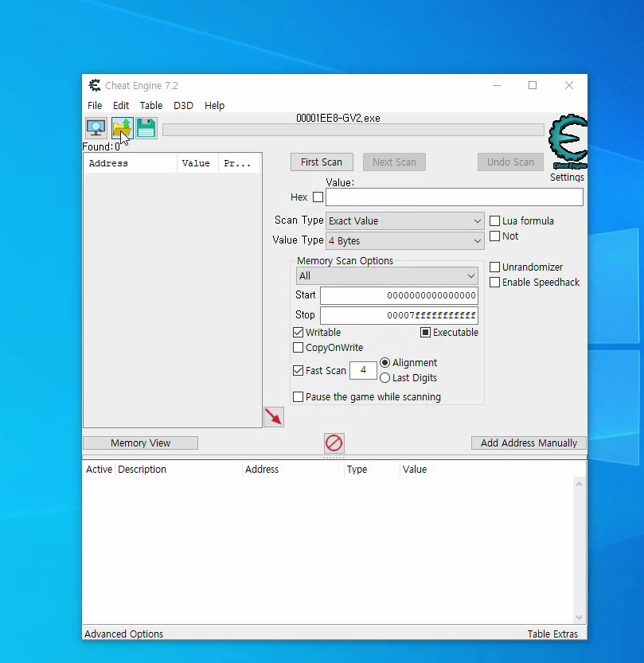The image size is (644, 663).
Task: Click the address list Address column header
Action: pyautogui.click(x=293, y=470)
